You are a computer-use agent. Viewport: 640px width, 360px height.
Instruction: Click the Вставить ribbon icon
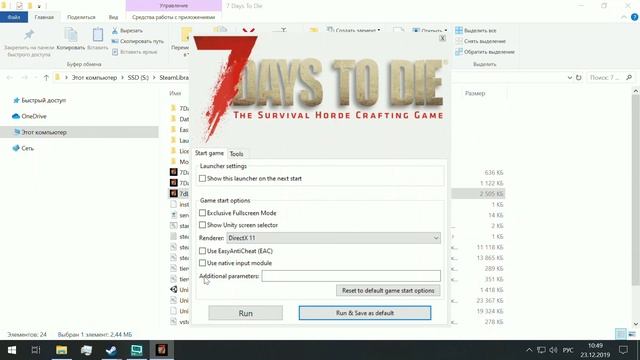[98, 35]
